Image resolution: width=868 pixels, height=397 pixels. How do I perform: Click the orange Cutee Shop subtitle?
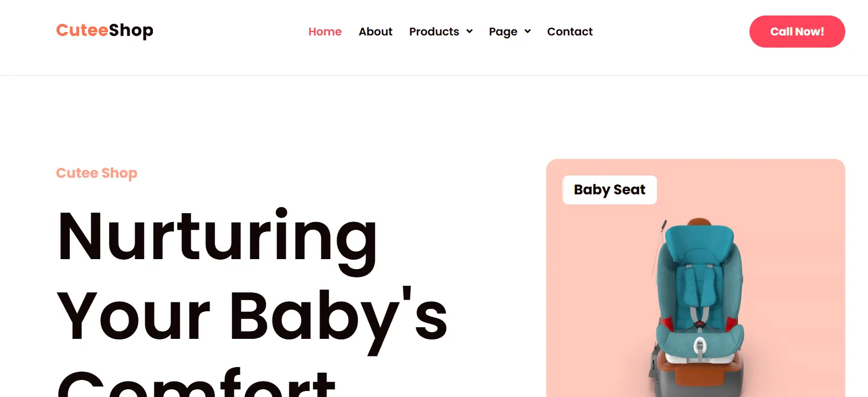tap(96, 173)
